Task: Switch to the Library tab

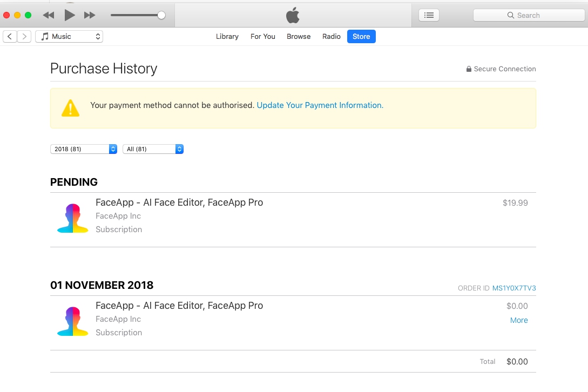Action: click(227, 36)
